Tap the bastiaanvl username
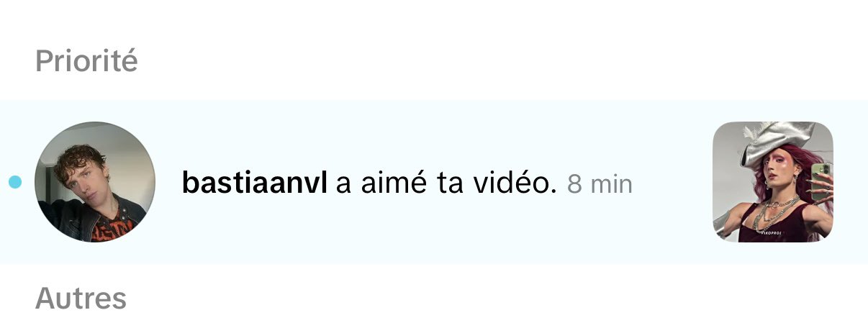 tap(255, 183)
